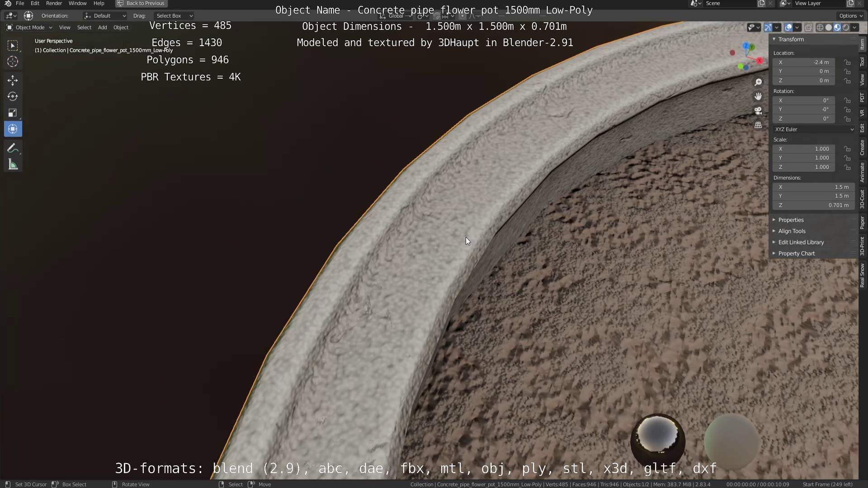Select the Measure ruler tool
Screen dimensions: 868x488
click(13, 165)
